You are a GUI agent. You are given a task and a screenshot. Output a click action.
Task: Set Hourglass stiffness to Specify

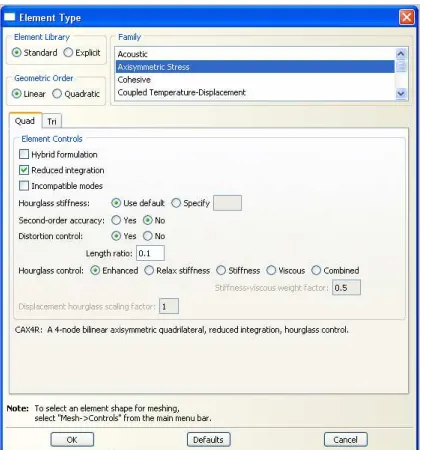176,203
